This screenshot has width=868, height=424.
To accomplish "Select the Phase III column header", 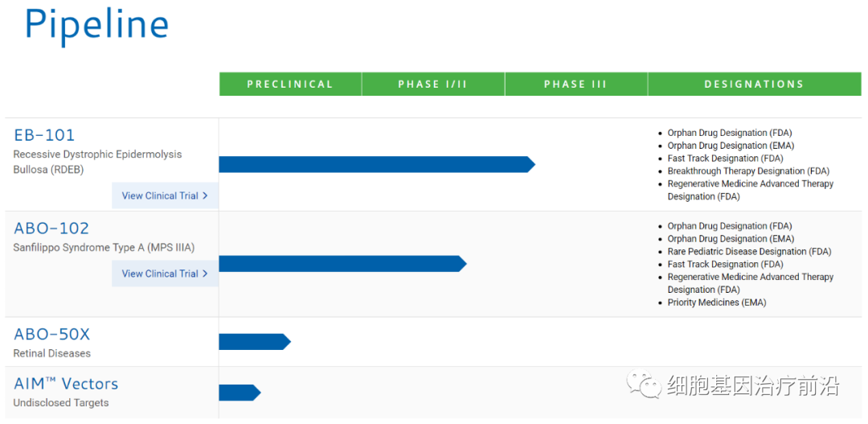I will pyautogui.click(x=575, y=84).
